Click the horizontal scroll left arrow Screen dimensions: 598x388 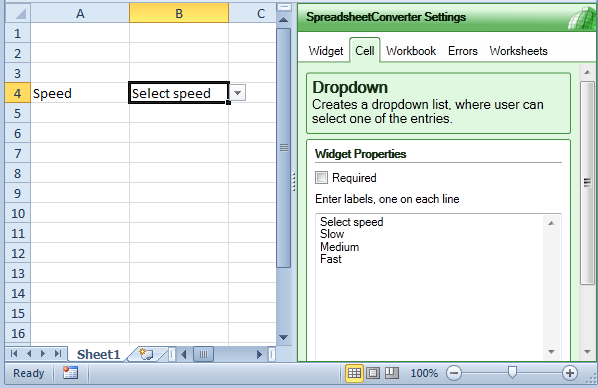[x=184, y=354]
